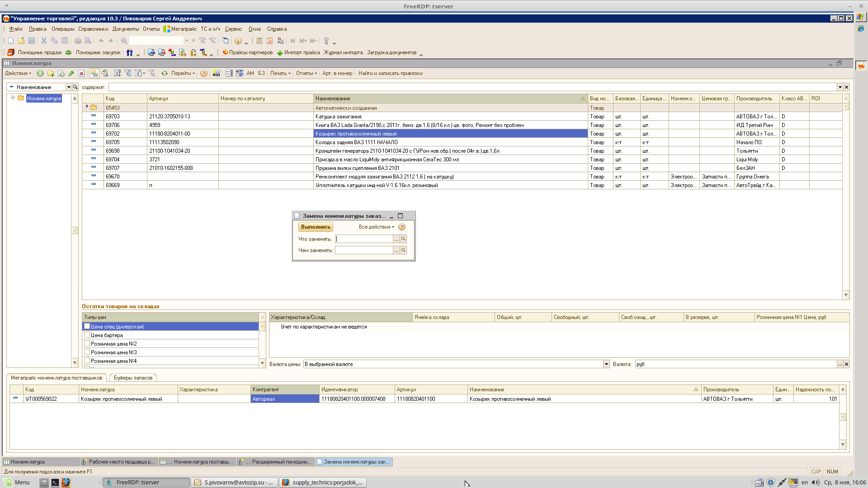Click the Что заменять input field
868x488 pixels.
(x=364, y=239)
